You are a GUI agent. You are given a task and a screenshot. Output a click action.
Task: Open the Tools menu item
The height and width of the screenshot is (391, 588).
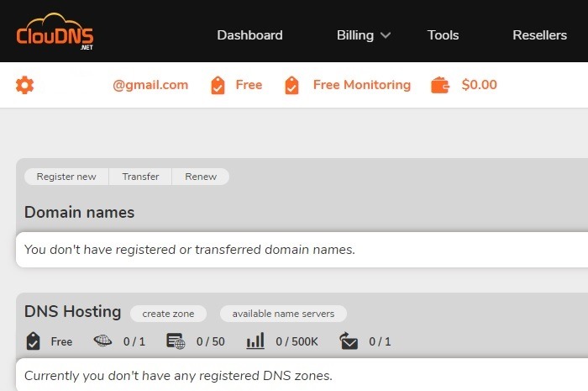tap(444, 35)
